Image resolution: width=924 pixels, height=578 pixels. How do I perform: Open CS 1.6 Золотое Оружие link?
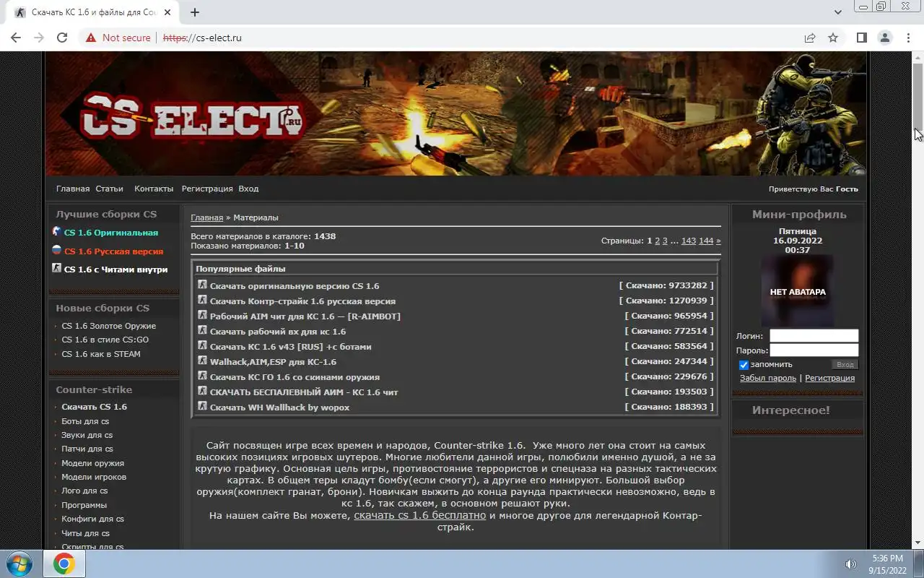pos(109,326)
